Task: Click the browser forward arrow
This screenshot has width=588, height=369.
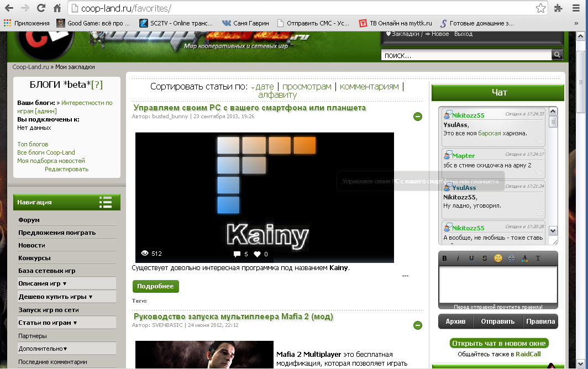Action: tap(25, 8)
